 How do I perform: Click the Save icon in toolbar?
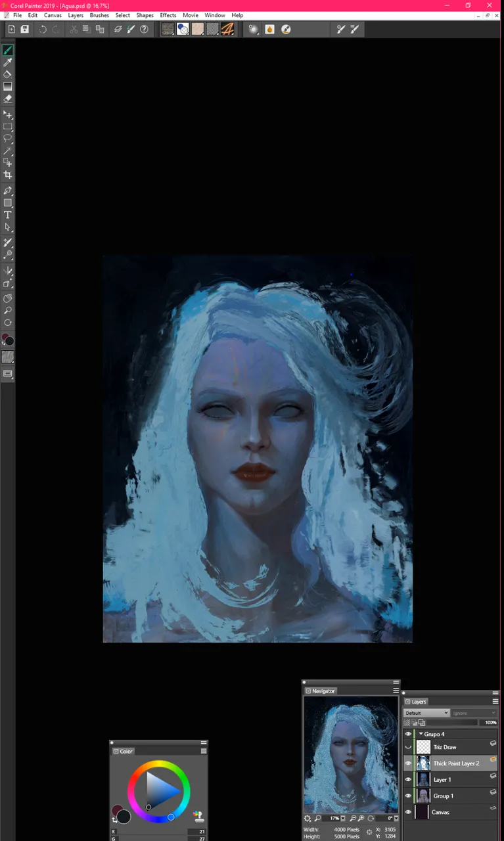pyautogui.click(x=24, y=29)
